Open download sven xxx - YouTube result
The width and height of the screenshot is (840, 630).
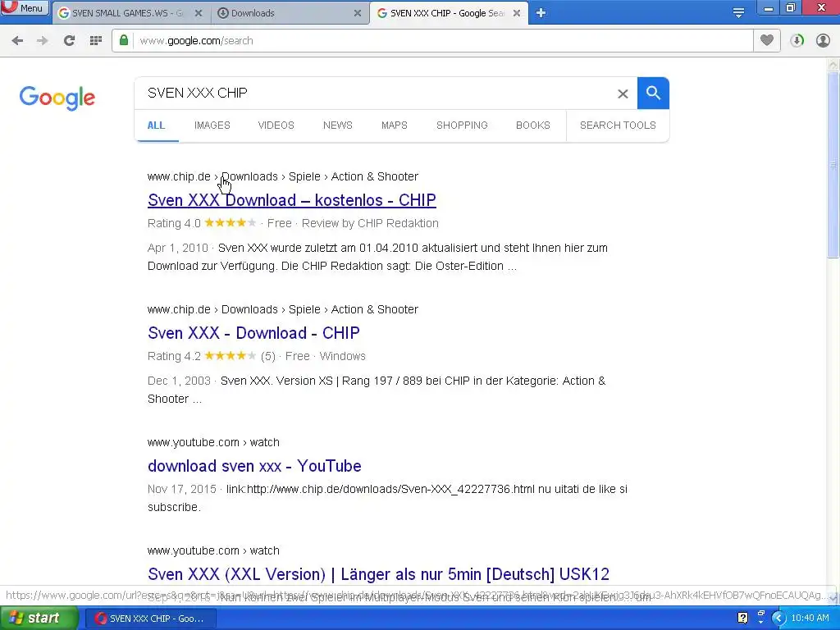(254, 466)
